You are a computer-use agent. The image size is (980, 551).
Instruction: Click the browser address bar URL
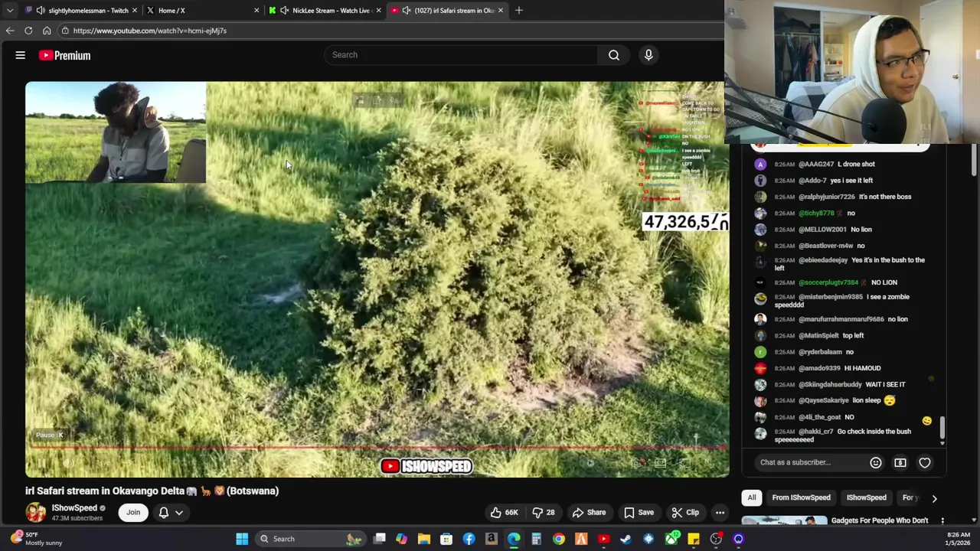point(150,31)
